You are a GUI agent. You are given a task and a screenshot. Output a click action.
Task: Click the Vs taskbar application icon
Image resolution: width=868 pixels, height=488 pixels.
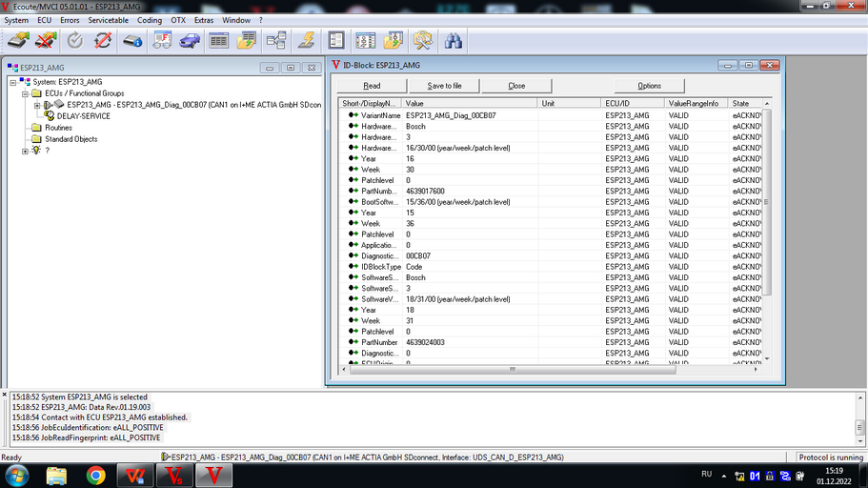click(174, 476)
